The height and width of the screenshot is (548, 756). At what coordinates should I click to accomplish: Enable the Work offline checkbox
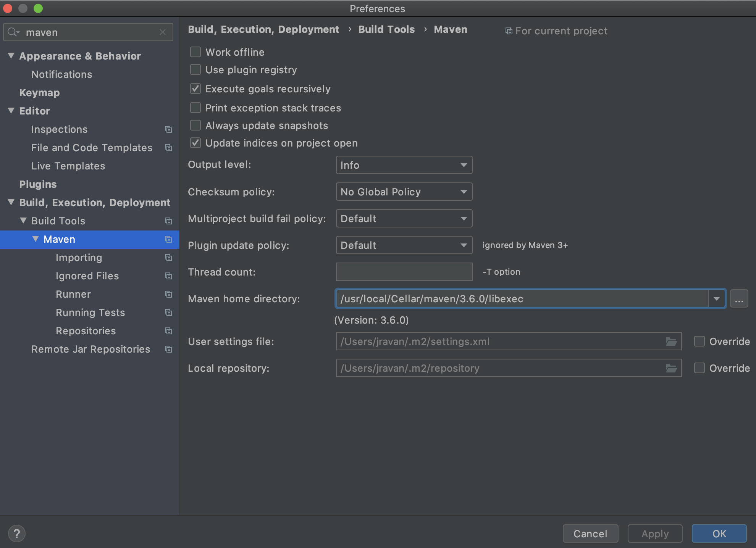click(x=195, y=52)
